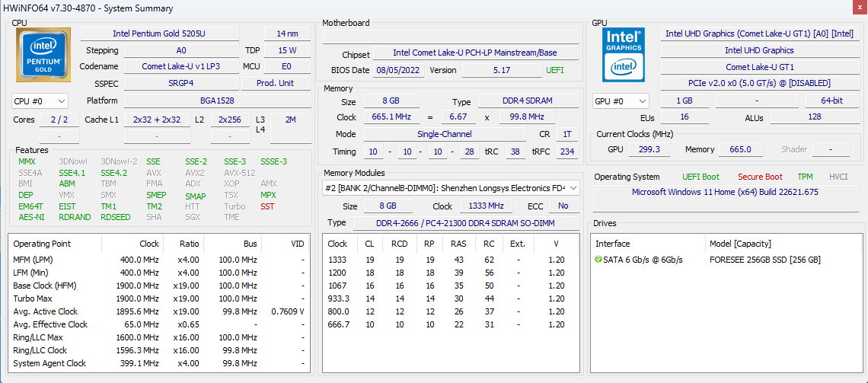The width and height of the screenshot is (868, 383).
Task: Click the 0.7609 V VID value
Action: 288,311
